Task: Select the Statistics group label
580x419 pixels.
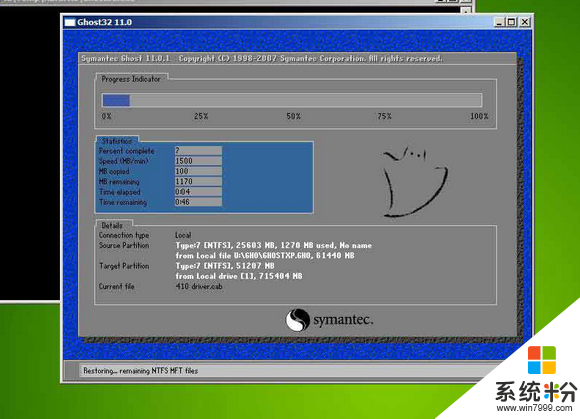Action: (x=117, y=141)
